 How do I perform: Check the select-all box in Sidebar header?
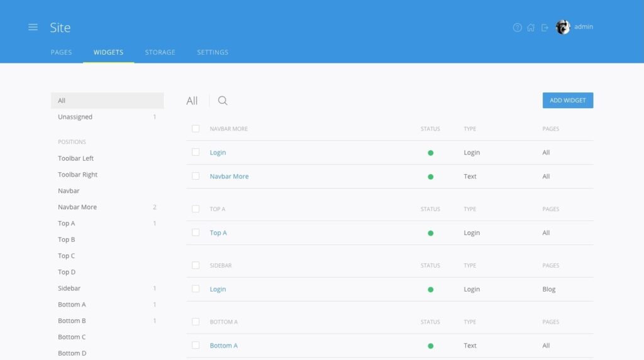[196, 265]
